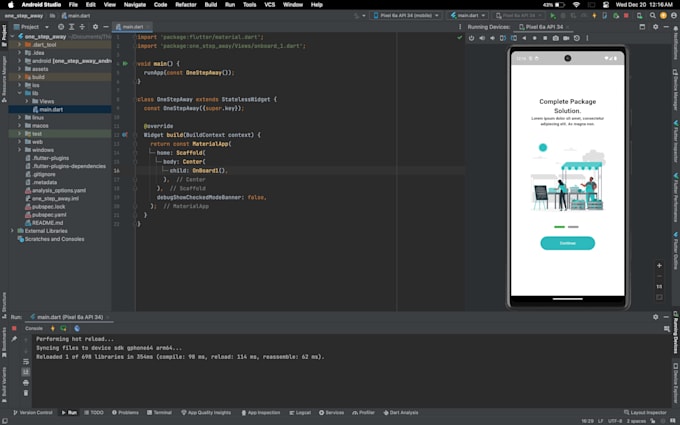The height and width of the screenshot is (425, 680).
Task: Click zoom in plus on emulator panel
Action: (x=659, y=266)
